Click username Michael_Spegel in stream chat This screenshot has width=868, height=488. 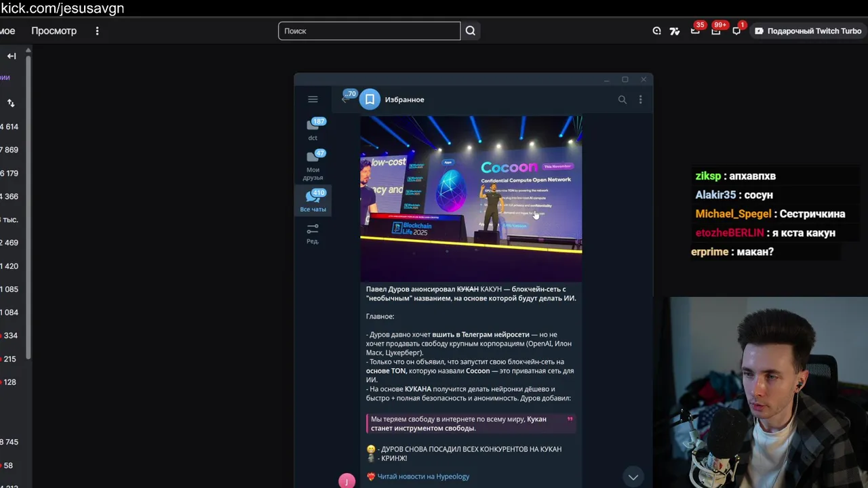(x=733, y=213)
